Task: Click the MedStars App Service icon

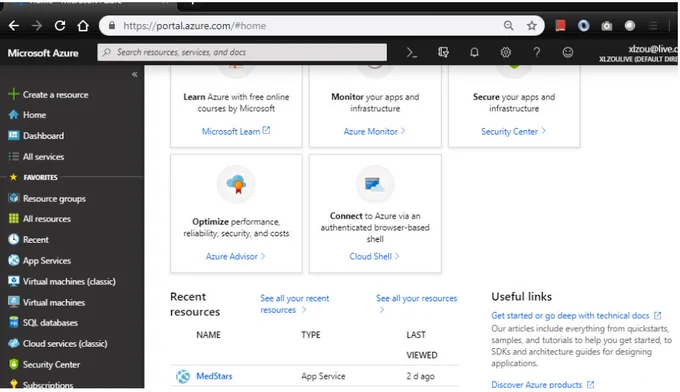Action: (x=183, y=376)
